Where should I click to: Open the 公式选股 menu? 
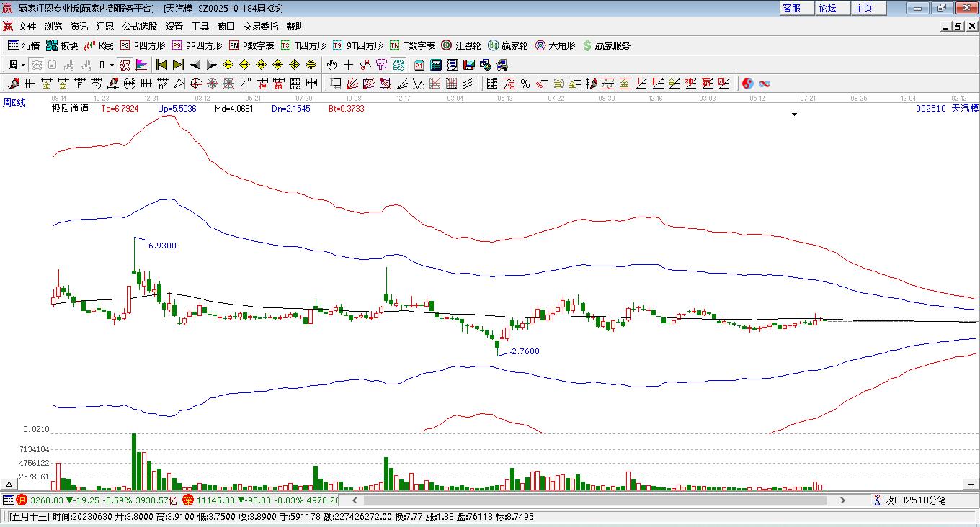coord(139,27)
